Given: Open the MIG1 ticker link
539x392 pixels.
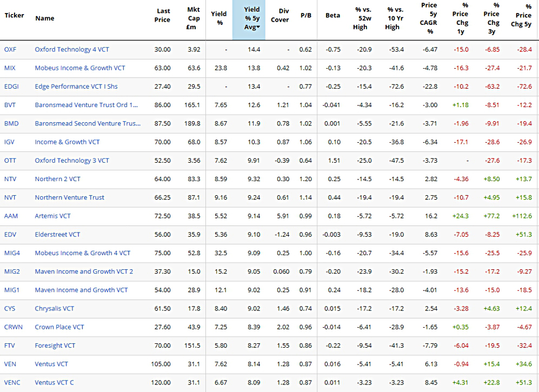Looking at the screenshot, I should [x=12, y=290].
